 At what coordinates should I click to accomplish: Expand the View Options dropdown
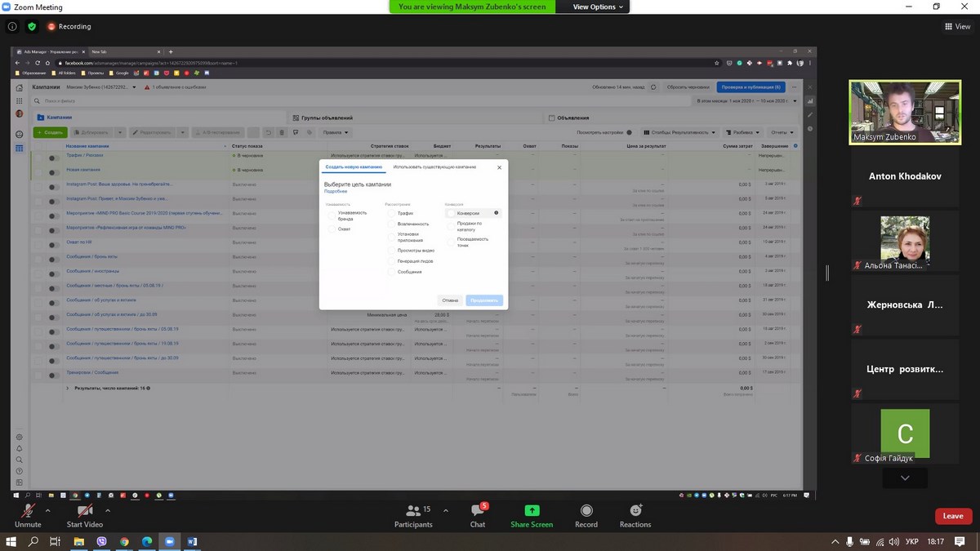(x=599, y=7)
